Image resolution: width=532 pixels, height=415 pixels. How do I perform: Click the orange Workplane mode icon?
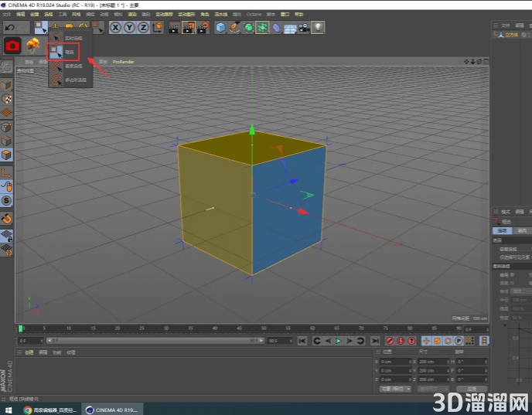[x=6, y=113]
